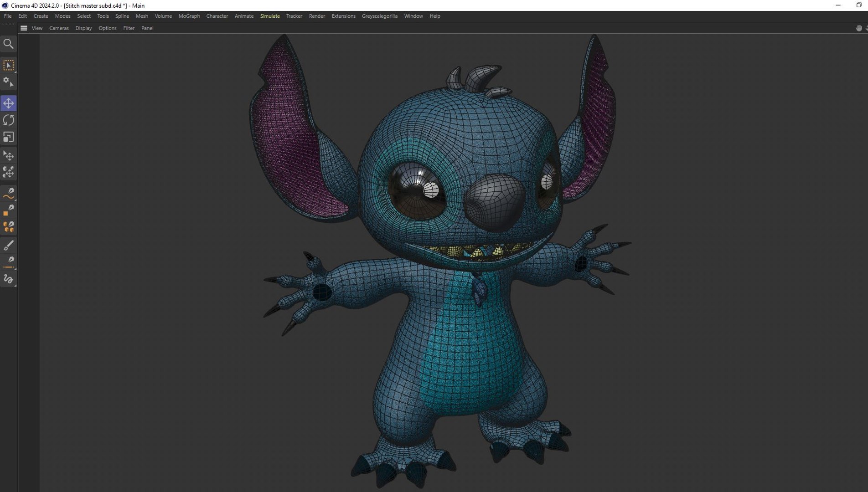Select the squiggly Sketch spline tool
The image size is (868, 492).
[x=8, y=279]
